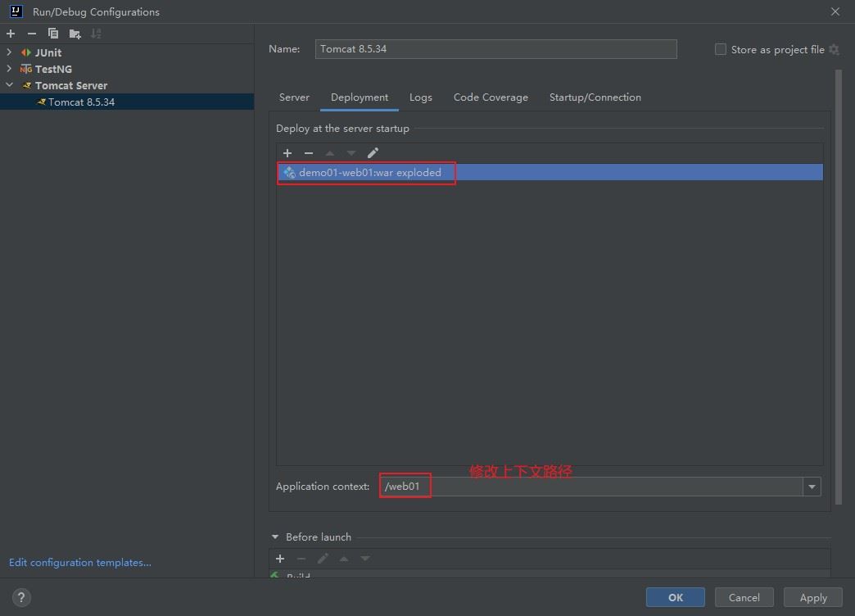Viewport: 855px width, 616px height.
Task: Click the Name input field
Action: coord(495,49)
